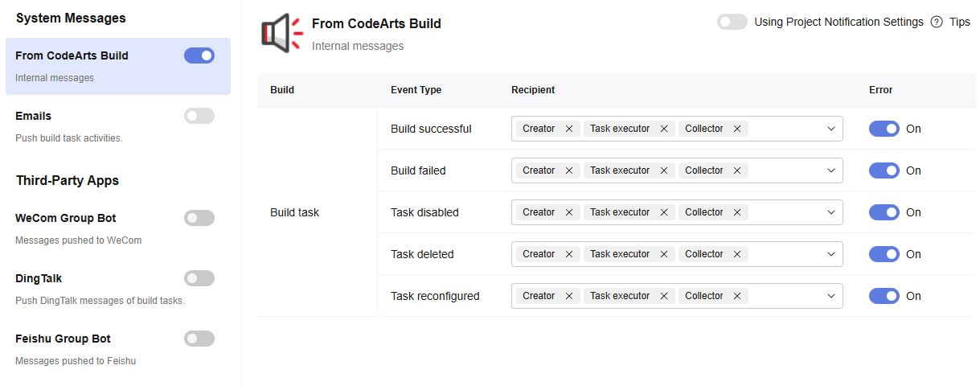Remove Task executor tag from Build successful row
Image resolution: width=980 pixels, height=386 pixels.
pyautogui.click(x=664, y=129)
